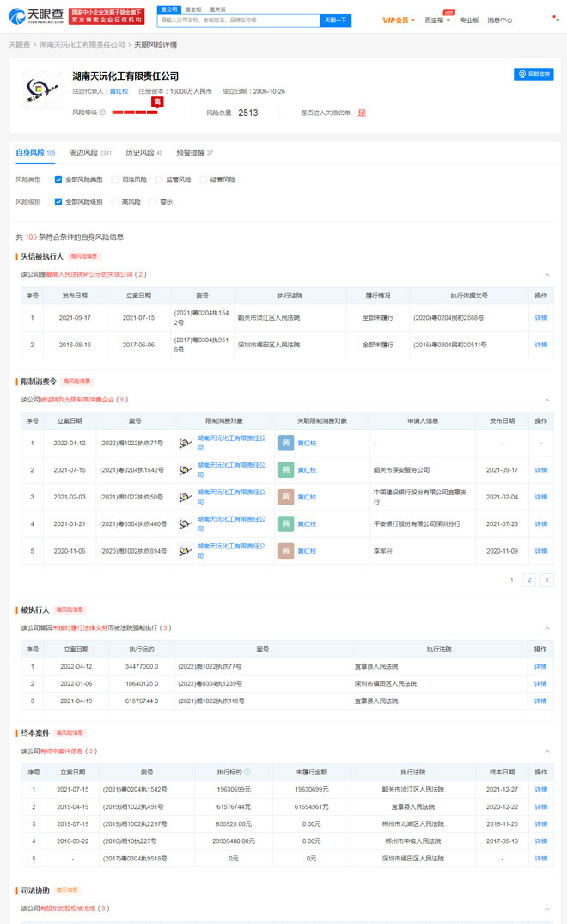Image resolution: width=567 pixels, height=924 pixels.
Task: Click the red risk level bar
Action: tap(135, 113)
